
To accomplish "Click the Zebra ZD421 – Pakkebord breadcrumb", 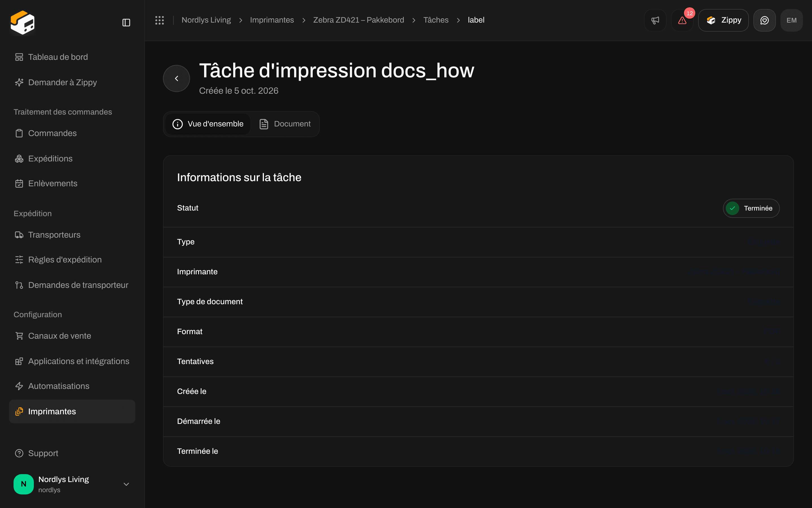I will (358, 20).
